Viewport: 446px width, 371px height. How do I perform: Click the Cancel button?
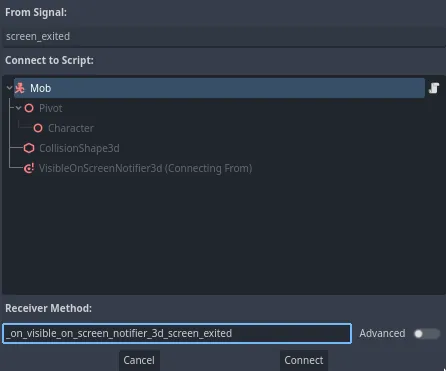(139, 360)
